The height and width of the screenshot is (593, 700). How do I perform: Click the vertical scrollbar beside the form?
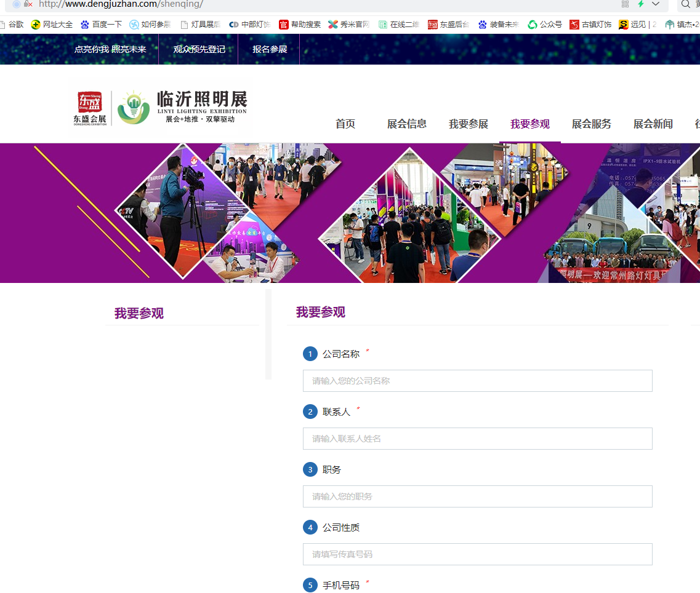click(x=268, y=332)
